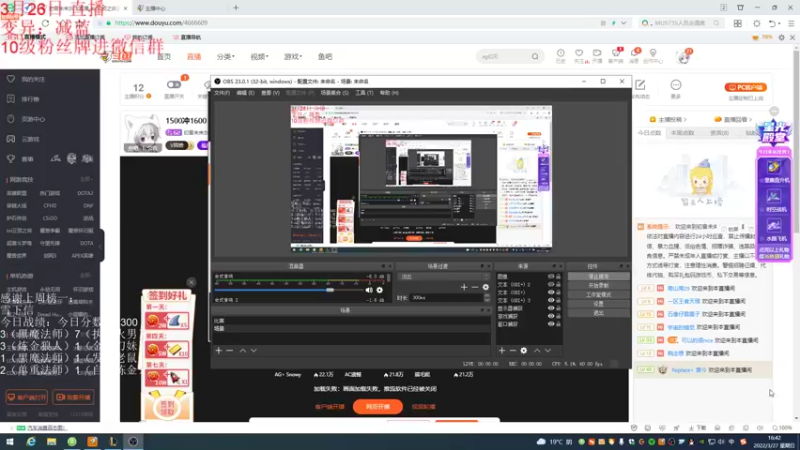Open the 文件(F) menu in OBS
800x450 pixels.
(x=222, y=93)
